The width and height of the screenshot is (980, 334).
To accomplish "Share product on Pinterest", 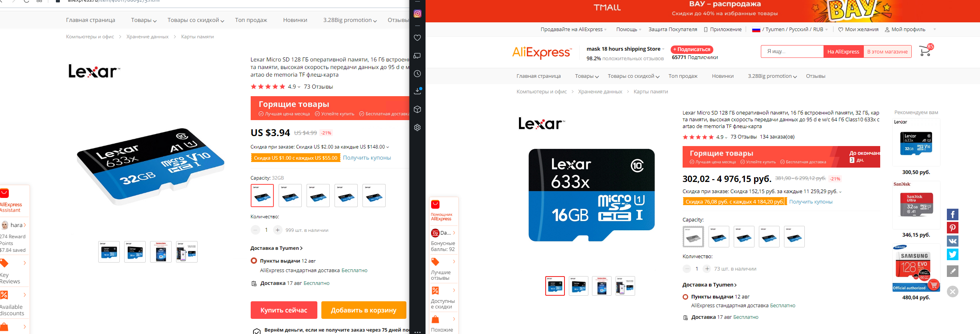I will click(x=952, y=228).
